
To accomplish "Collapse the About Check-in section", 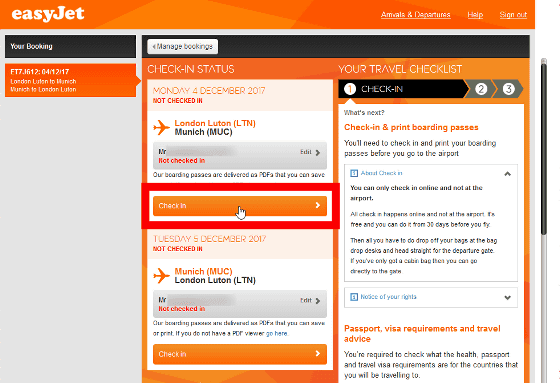I will [x=508, y=174].
